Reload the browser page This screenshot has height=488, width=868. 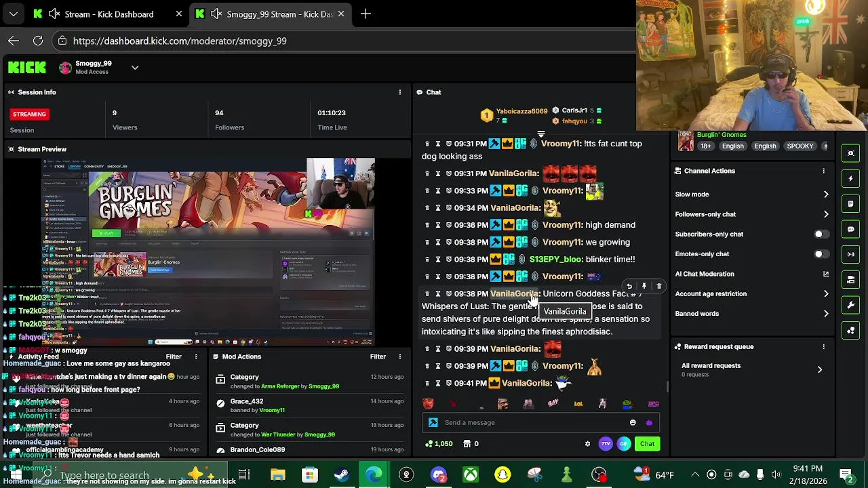point(38,41)
